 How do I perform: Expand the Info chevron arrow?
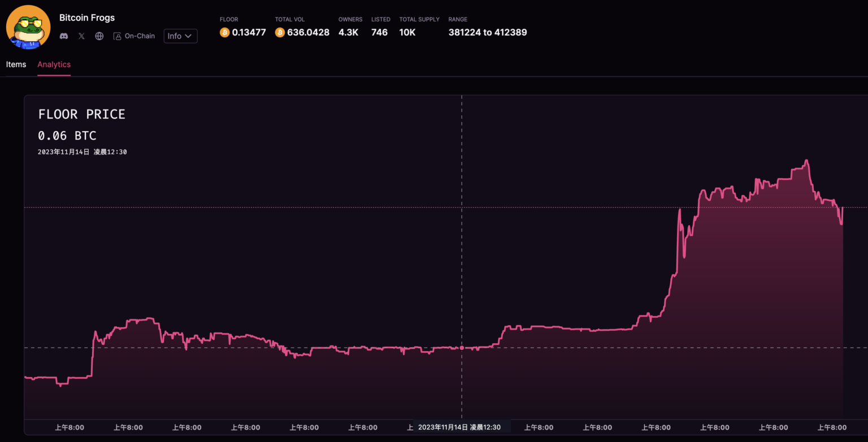pos(189,36)
